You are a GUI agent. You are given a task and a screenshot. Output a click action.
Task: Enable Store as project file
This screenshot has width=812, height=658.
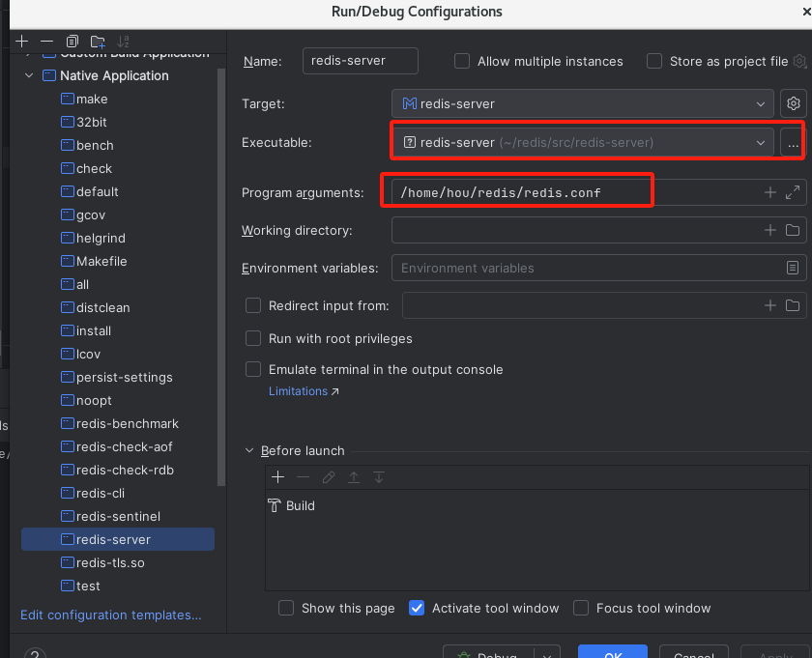(654, 61)
